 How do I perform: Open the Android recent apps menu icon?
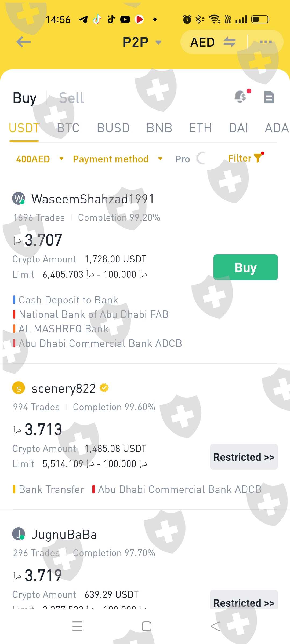click(77, 626)
